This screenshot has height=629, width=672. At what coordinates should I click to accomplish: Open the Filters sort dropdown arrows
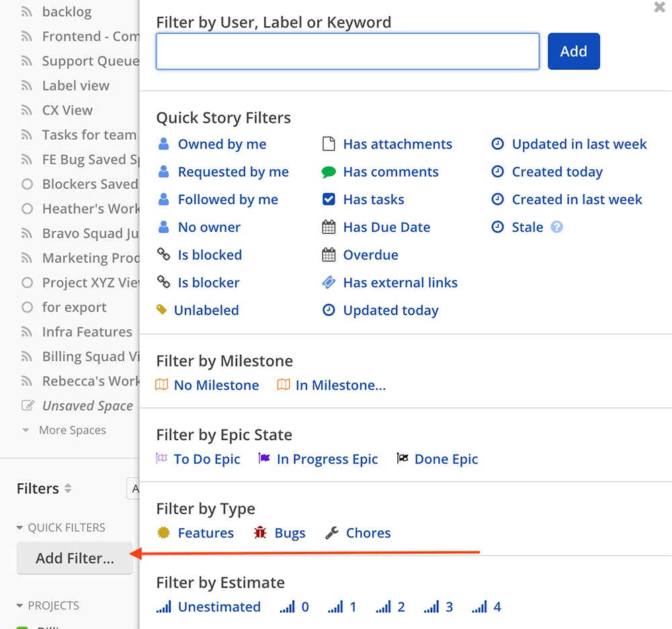point(68,488)
